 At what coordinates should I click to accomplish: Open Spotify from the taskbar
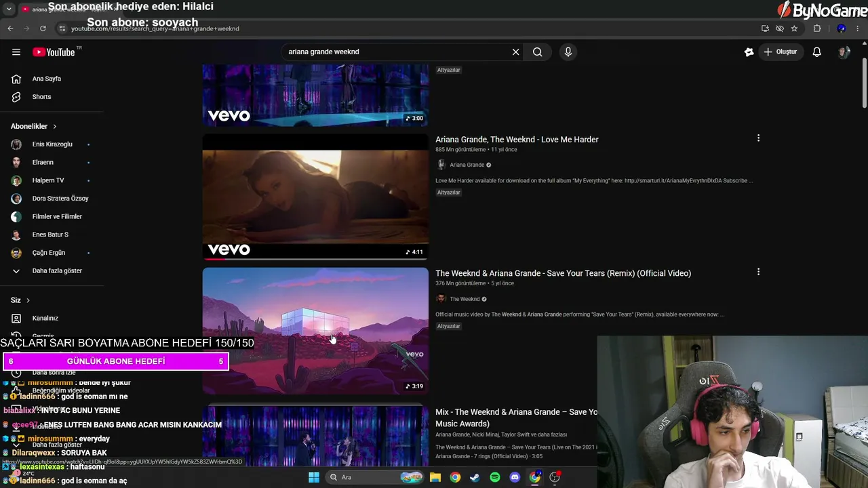[495, 477]
